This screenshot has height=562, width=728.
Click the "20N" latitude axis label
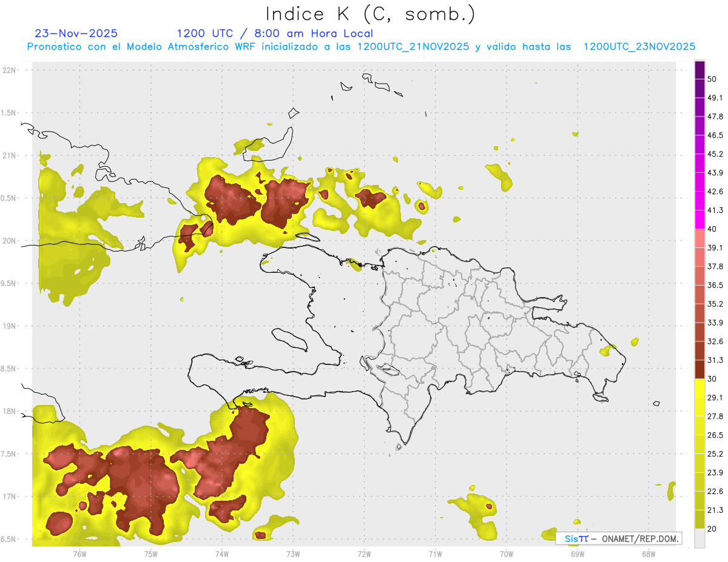[x=10, y=241]
